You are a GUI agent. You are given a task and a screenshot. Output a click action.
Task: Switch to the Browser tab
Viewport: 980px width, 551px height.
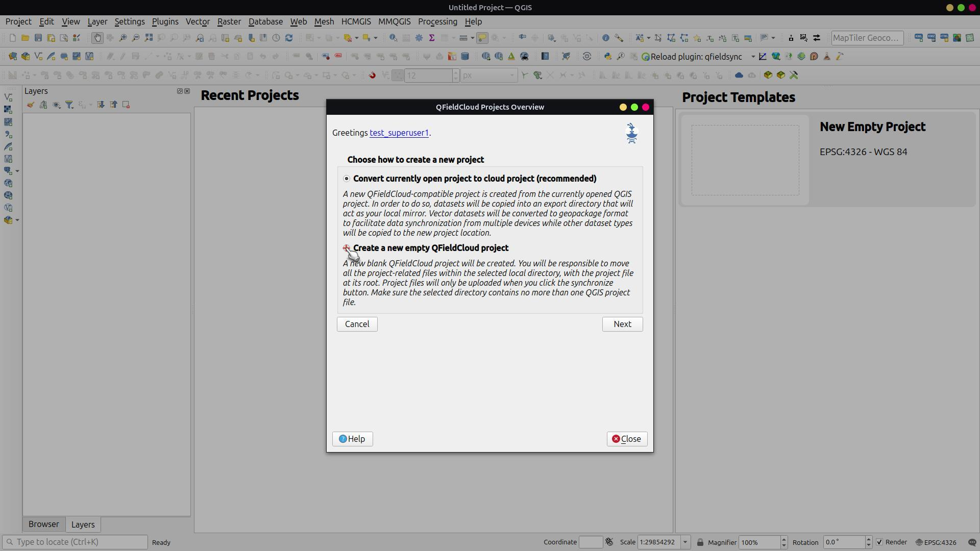point(43,524)
